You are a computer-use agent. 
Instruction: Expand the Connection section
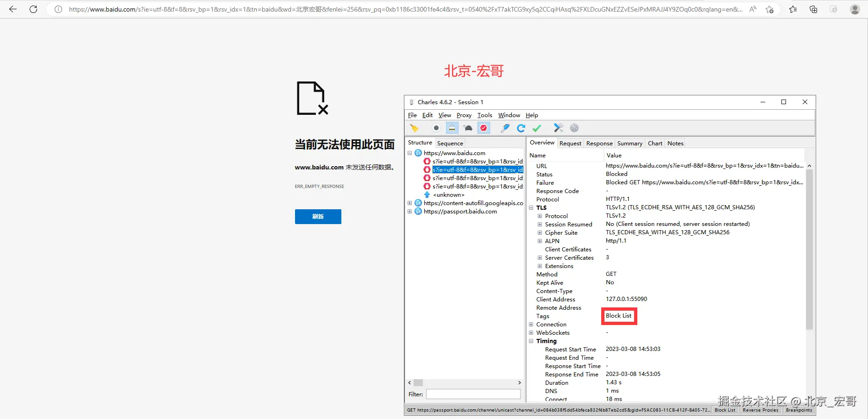click(x=531, y=325)
